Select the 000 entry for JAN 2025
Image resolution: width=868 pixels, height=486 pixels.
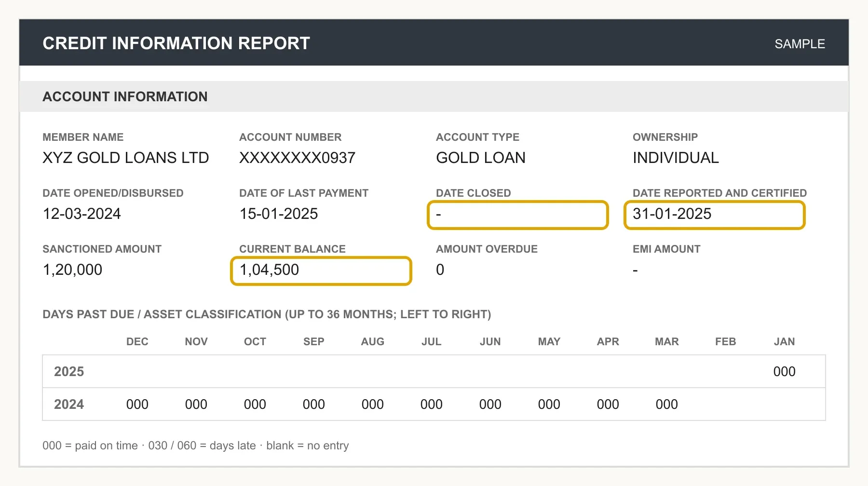click(784, 371)
